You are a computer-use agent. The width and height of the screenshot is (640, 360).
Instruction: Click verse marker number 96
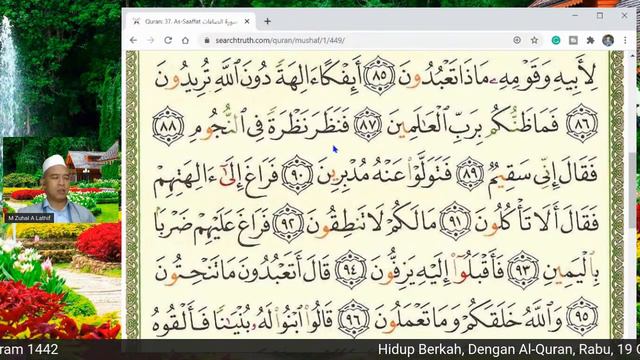pyautogui.click(x=354, y=318)
